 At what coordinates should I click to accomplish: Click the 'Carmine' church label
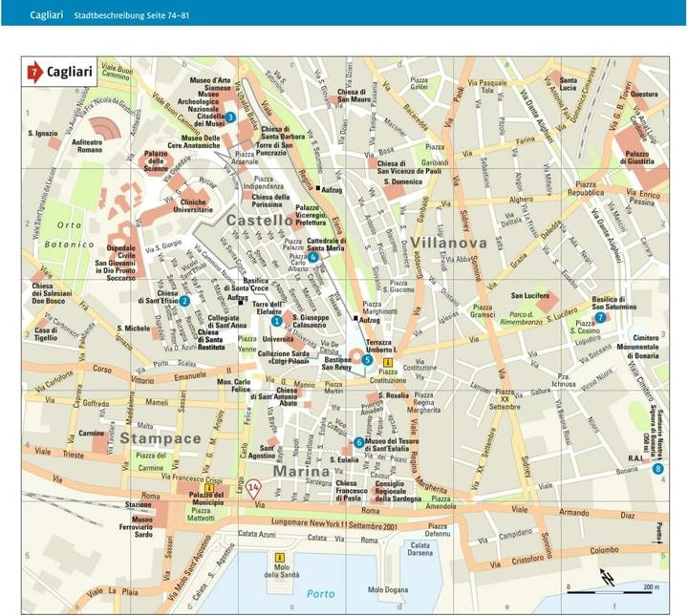(92, 434)
